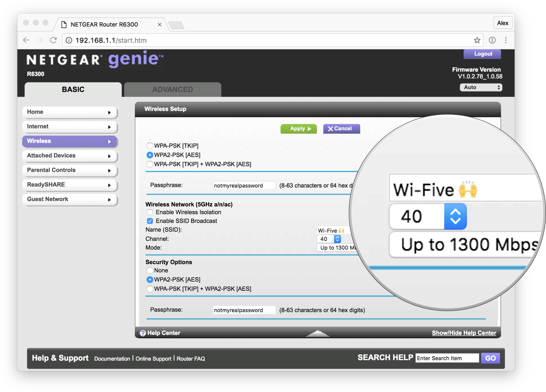Open Parental Controls section
The height and width of the screenshot is (392, 546).
pyautogui.click(x=70, y=170)
